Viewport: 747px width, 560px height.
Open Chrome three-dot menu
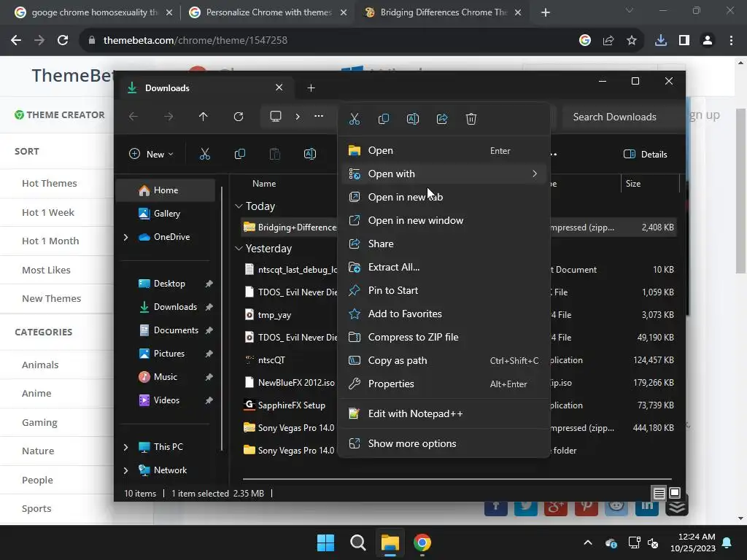731,41
